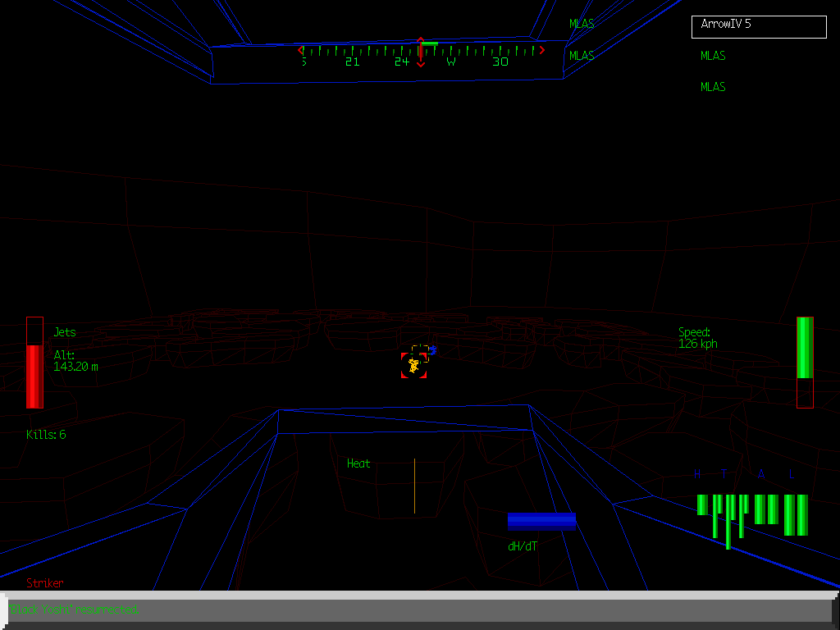Click the Alt 143.20 m altitude readout
The height and width of the screenshot is (630, 840).
[75, 361]
